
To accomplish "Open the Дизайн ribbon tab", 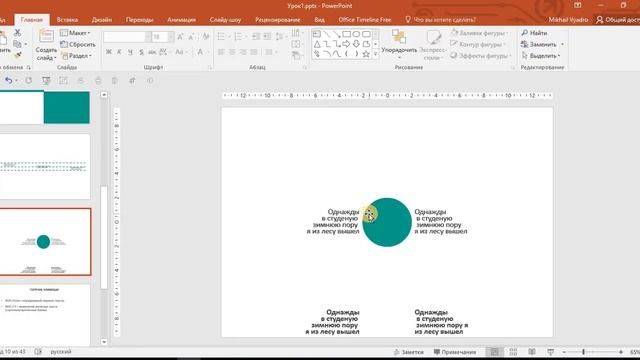I will pyautogui.click(x=102, y=20).
